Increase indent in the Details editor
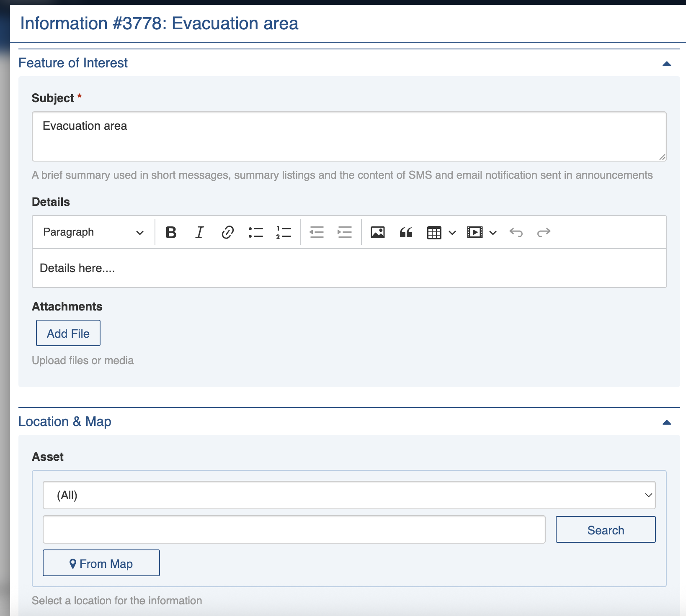Viewport: 686px width, 616px height. pyautogui.click(x=345, y=232)
